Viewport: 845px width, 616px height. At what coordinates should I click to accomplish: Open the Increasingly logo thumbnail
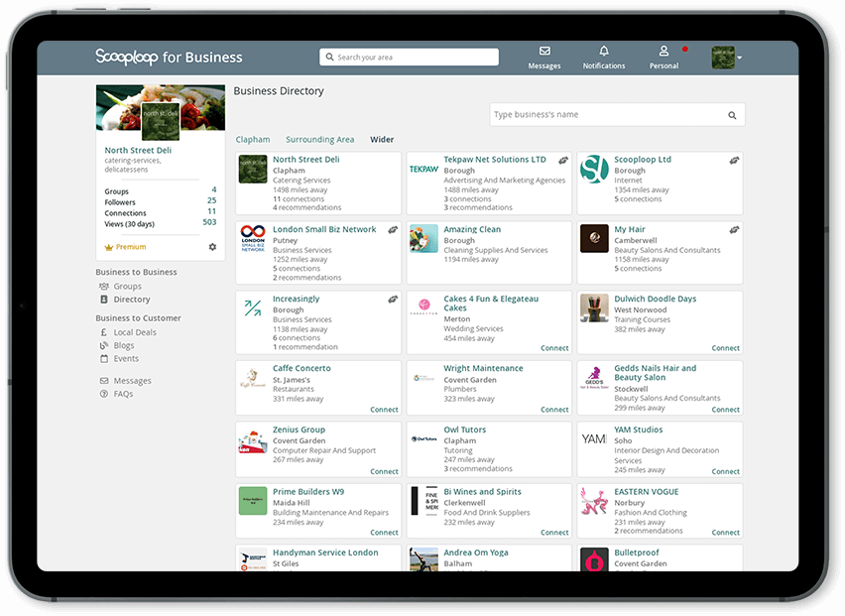(x=253, y=308)
